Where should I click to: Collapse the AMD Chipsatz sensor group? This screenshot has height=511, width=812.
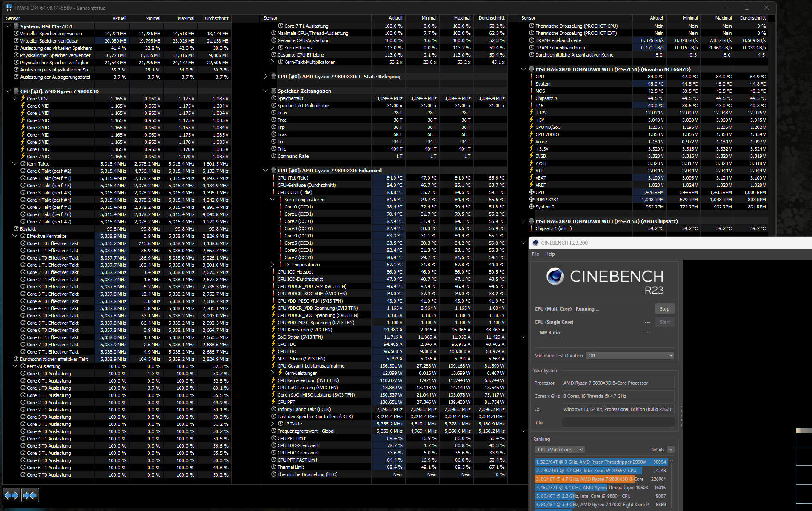coord(523,221)
